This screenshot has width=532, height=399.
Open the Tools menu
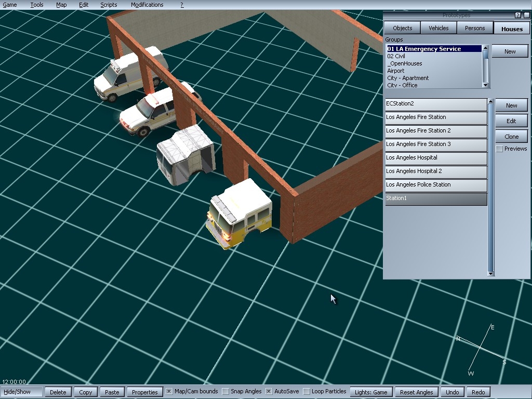click(x=37, y=5)
